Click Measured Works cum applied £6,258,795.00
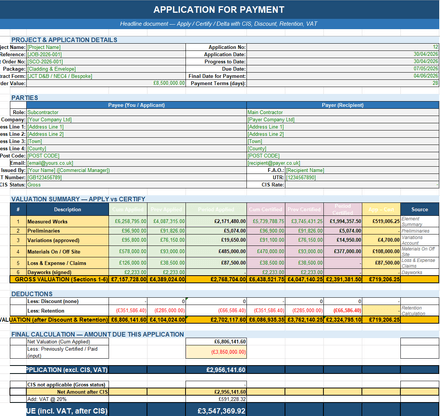440x416 pixels. click(128, 221)
